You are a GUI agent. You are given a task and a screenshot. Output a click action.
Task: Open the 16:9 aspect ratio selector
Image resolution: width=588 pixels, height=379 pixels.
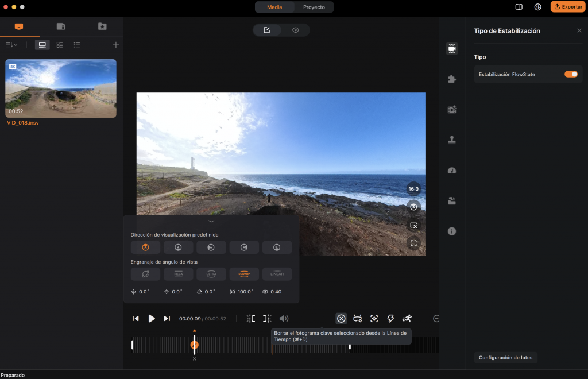click(413, 188)
